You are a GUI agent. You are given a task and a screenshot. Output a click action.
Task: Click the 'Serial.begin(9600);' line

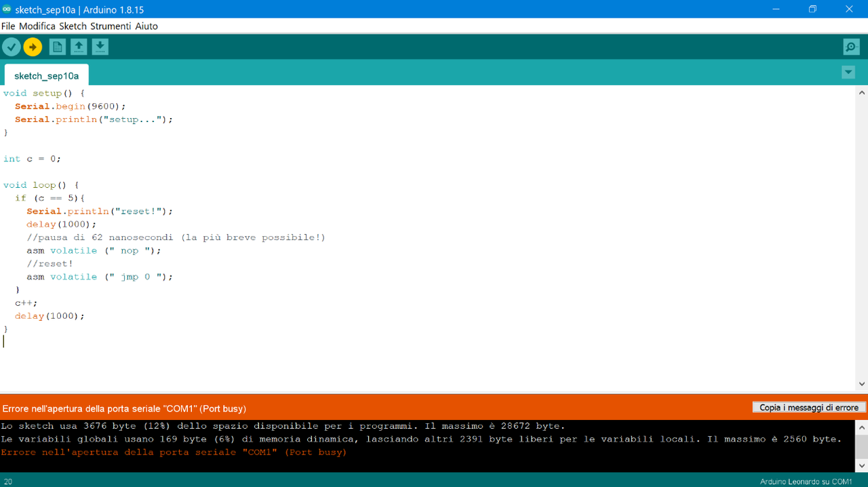tap(71, 106)
